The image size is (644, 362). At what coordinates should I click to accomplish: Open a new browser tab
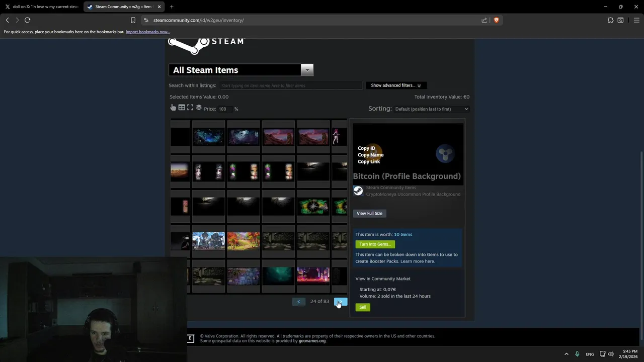(172, 7)
